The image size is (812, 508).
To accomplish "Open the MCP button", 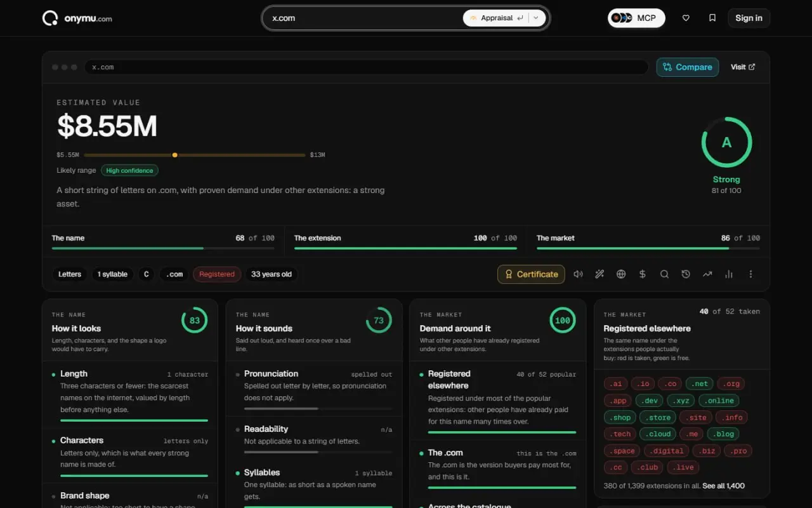I will [x=636, y=18].
